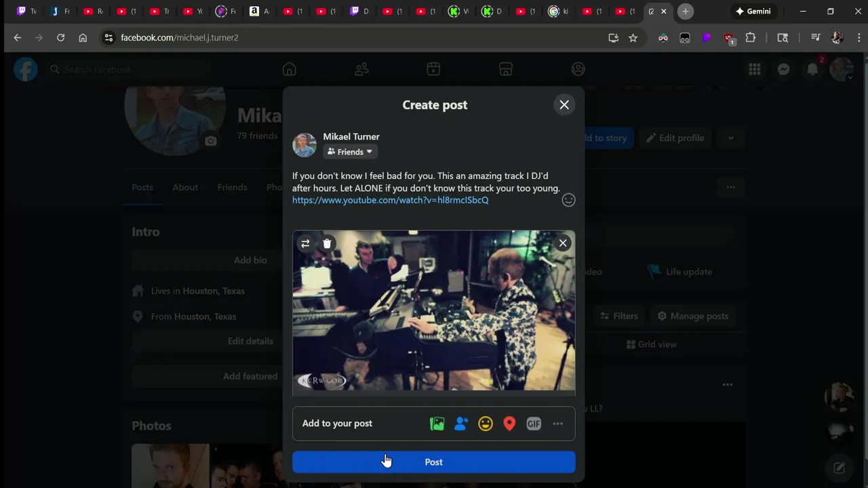Click Mikael Turner avatar in dialog
The width and height of the screenshot is (868, 488).
pyautogui.click(x=304, y=145)
